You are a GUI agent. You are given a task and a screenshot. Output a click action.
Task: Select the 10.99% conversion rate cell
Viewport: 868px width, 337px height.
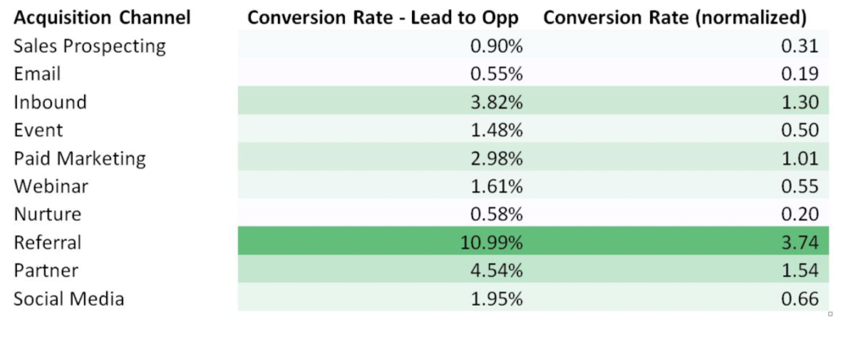(x=381, y=243)
